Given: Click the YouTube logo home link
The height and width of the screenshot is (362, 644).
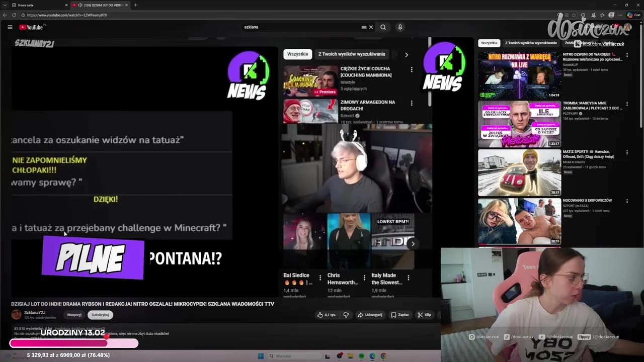Looking at the screenshot, I should pos(31,27).
